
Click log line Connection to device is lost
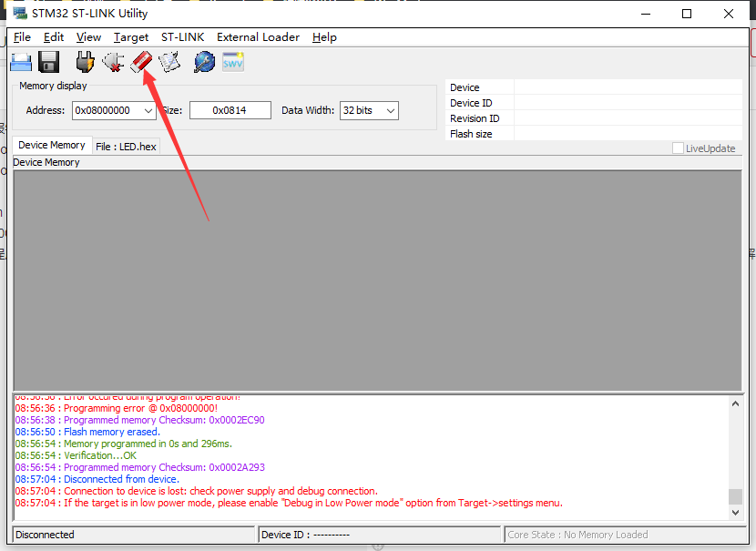196,491
